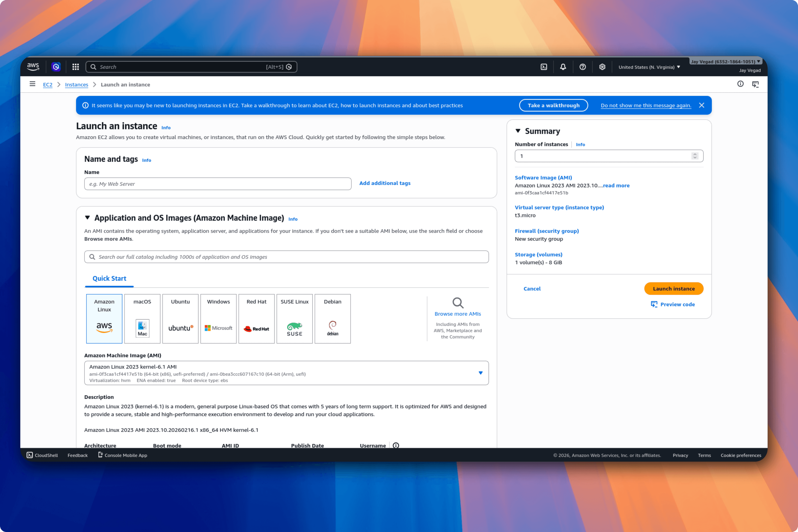Open Browse more AMIs link
This screenshot has height=532, width=798.
pos(458,314)
